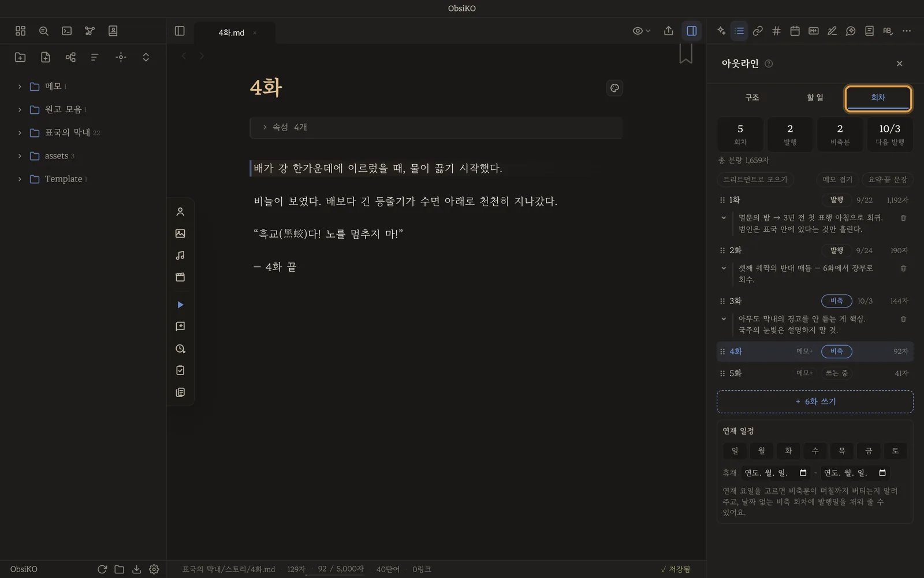This screenshot has width=924, height=578.
Task: Select the 4화.md editor tab
Action: tap(235, 32)
